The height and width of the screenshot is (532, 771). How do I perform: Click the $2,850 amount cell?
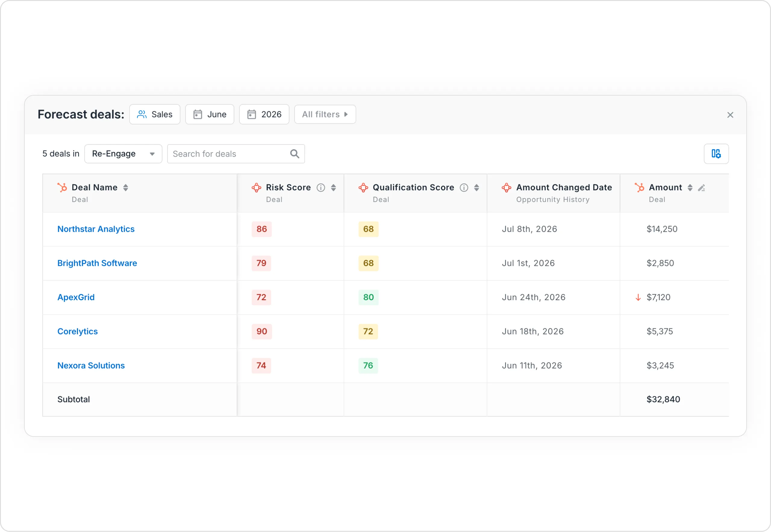pos(660,263)
